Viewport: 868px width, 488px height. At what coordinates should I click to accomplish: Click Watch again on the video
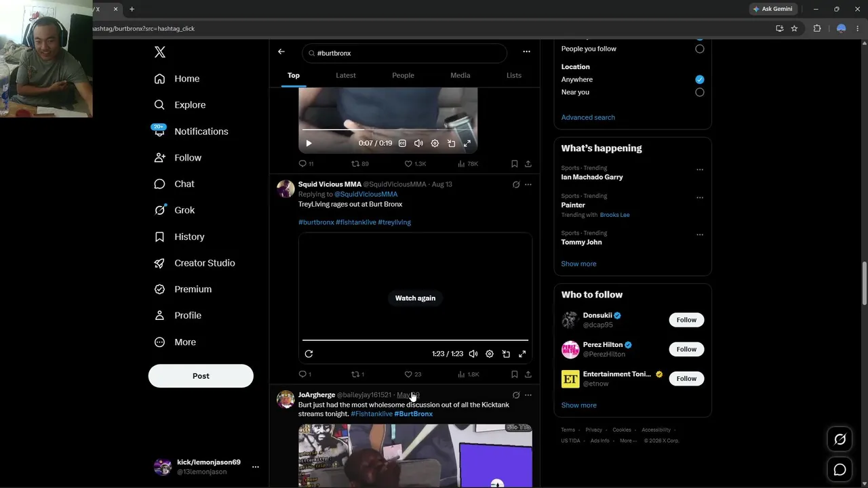coord(415,298)
